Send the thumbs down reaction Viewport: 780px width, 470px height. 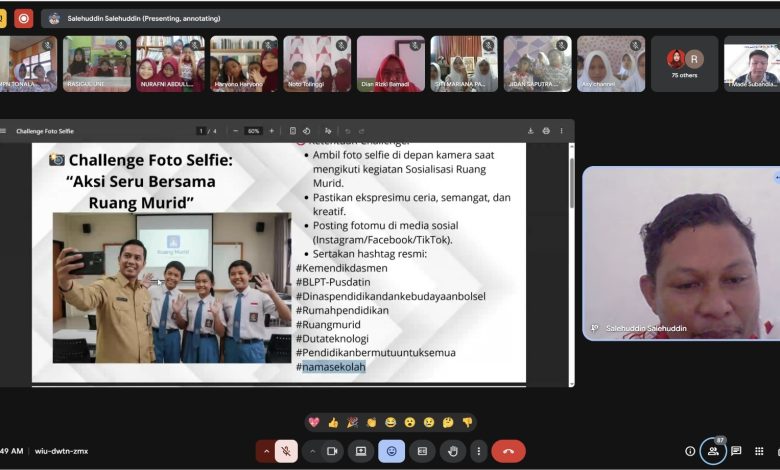click(x=467, y=422)
